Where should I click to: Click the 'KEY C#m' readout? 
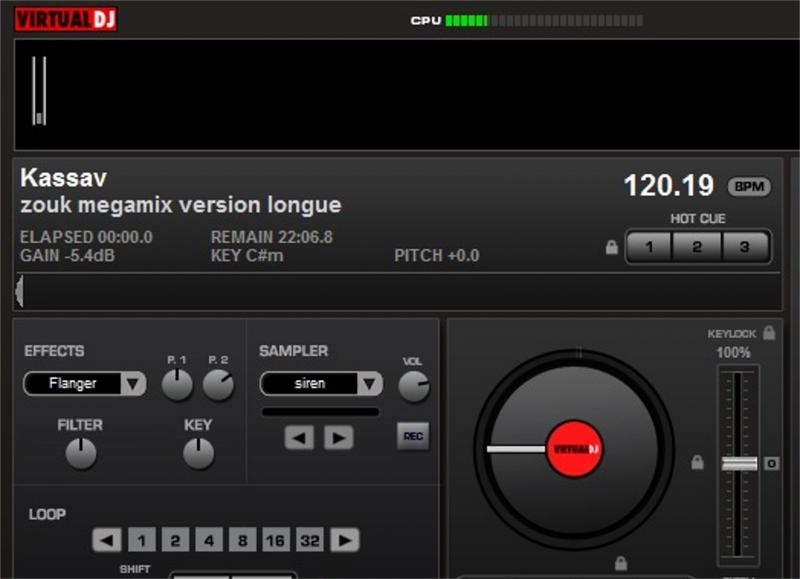coord(247,256)
